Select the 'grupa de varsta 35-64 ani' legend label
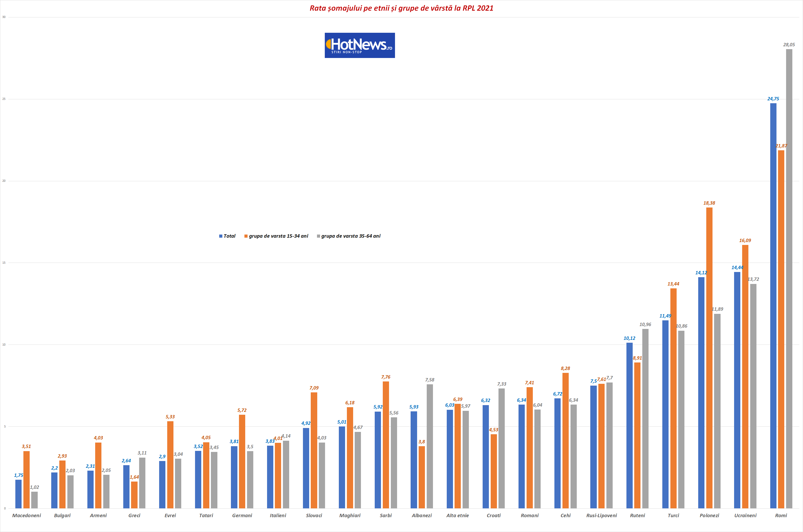Image resolution: width=803 pixels, height=532 pixels. pyautogui.click(x=351, y=236)
